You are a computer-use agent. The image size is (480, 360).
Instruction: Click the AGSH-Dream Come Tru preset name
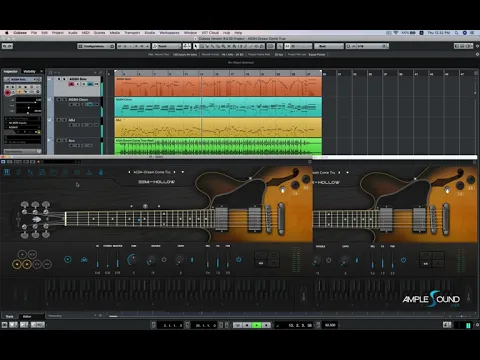coord(152,172)
